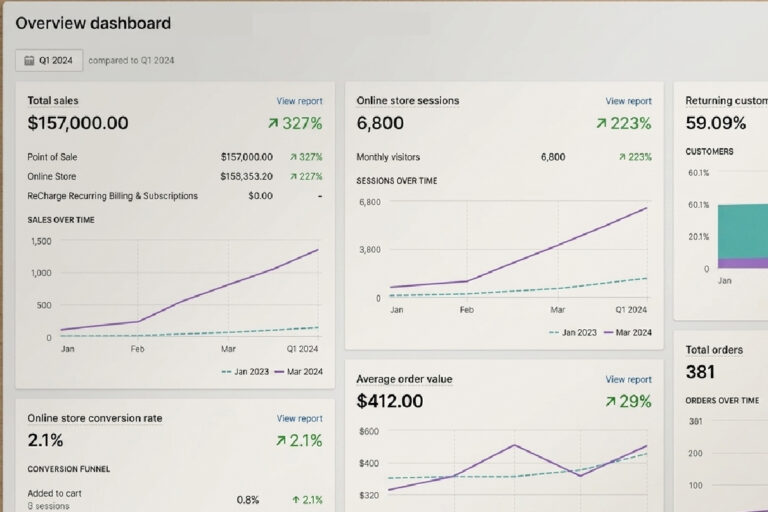Image resolution: width=768 pixels, height=512 pixels.
Task: Click the green 2.1% conversion change indicator
Action: click(x=299, y=440)
